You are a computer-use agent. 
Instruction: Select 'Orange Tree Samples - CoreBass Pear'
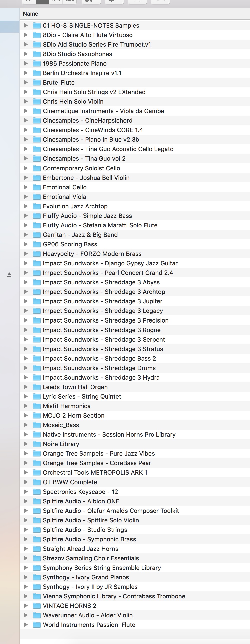[135, 463]
